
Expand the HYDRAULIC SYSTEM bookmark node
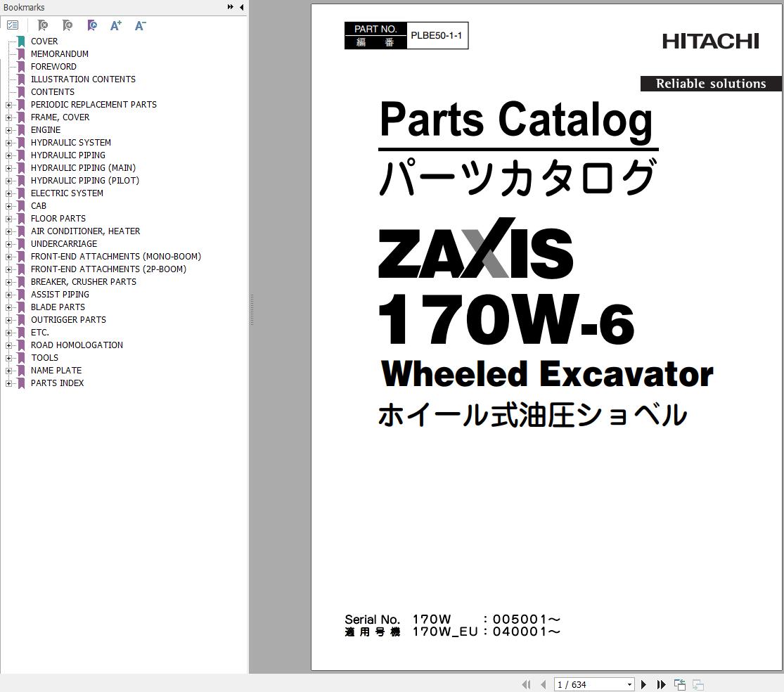pos(8,143)
